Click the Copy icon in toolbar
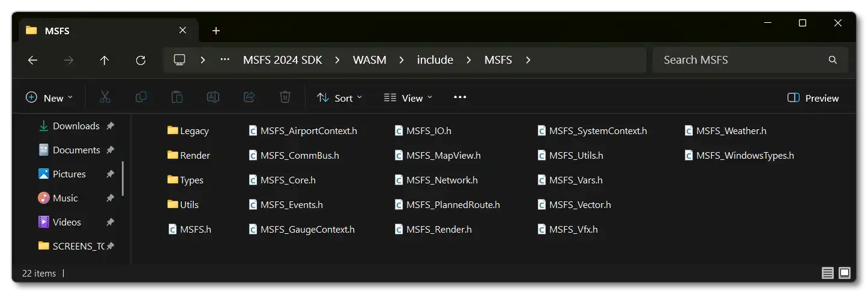 click(141, 97)
